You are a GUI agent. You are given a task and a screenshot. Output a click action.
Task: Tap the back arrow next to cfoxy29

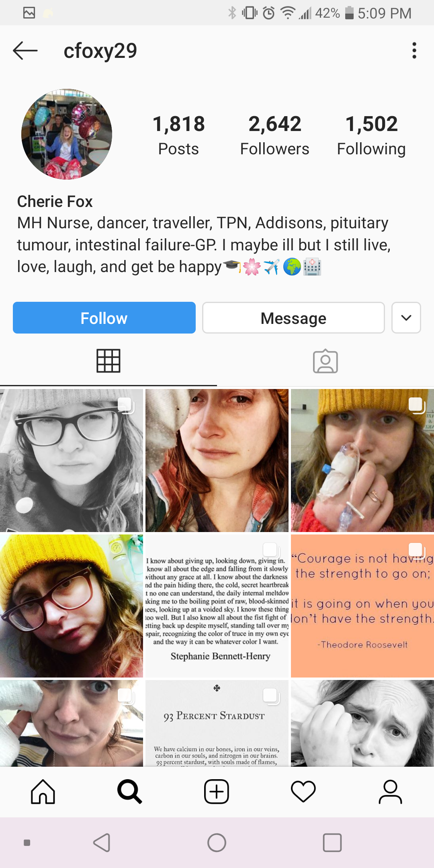point(25,51)
